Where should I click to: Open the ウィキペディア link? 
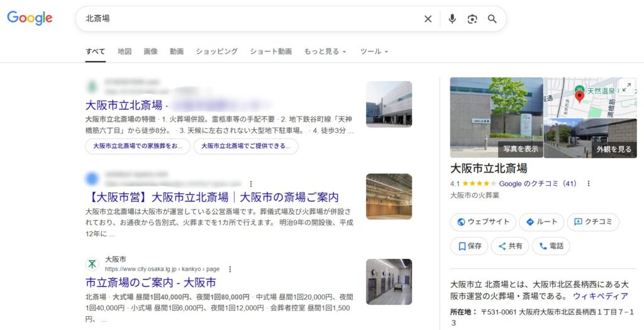click(601, 296)
